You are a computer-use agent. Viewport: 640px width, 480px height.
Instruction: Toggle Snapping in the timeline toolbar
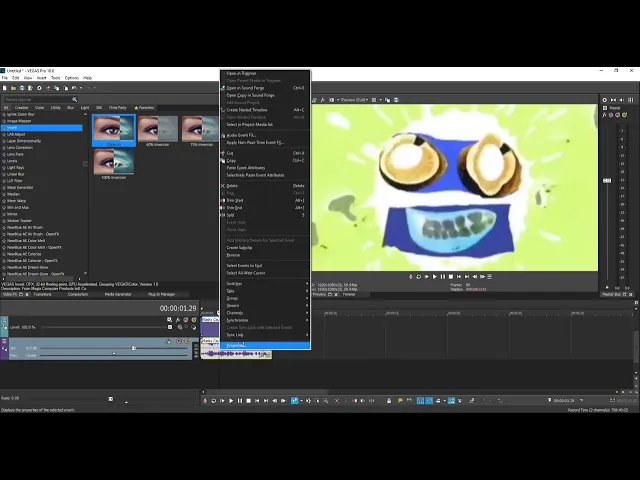click(420, 401)
